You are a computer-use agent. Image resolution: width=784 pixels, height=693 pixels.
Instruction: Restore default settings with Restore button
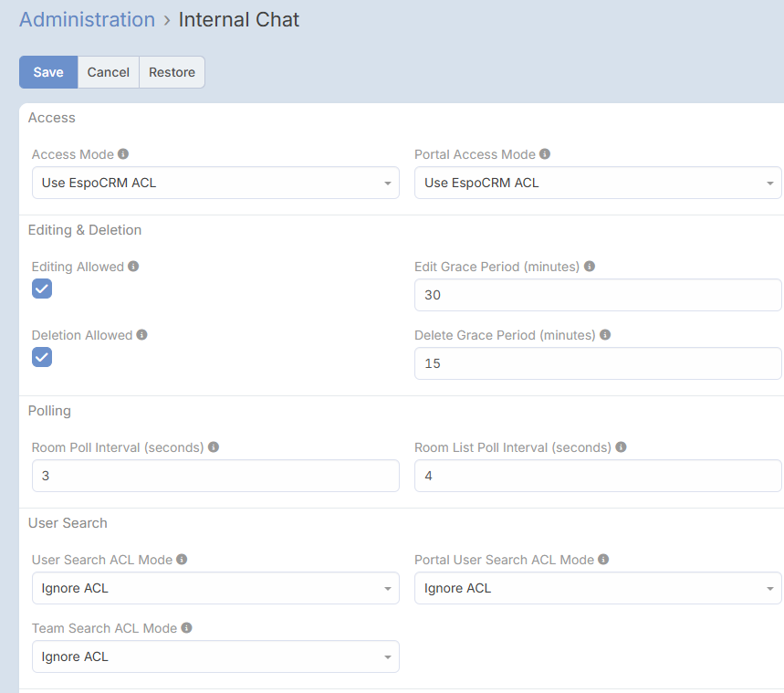[x=172, y=72]
